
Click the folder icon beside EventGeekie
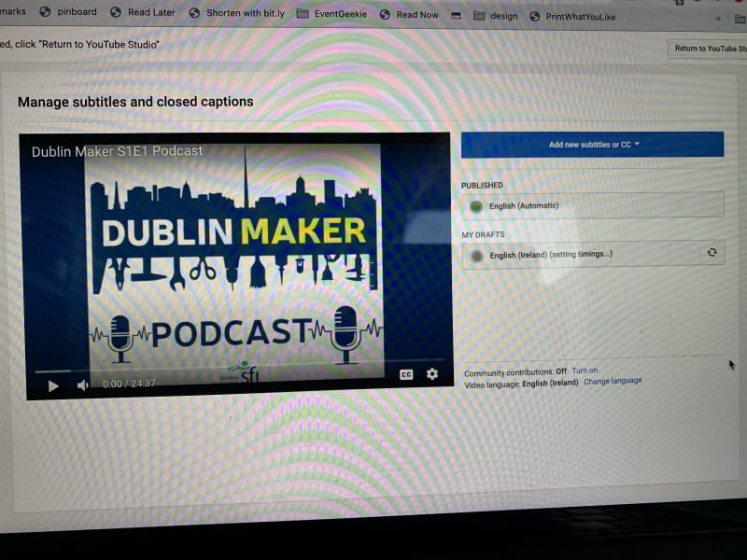coord(302,14)
